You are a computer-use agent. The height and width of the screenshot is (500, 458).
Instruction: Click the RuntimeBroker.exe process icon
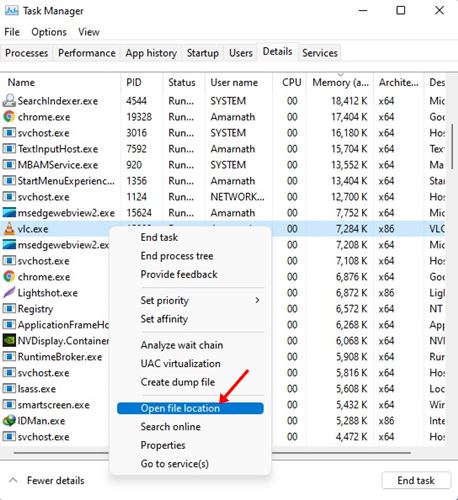pyautogui.click(x=9, y=357)
